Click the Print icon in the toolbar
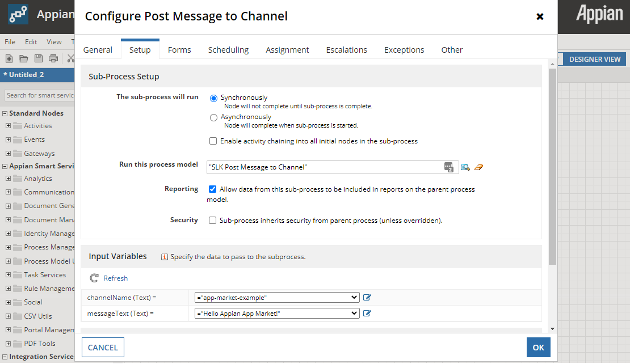Screen dimensions: 630x364 point(53,58)
